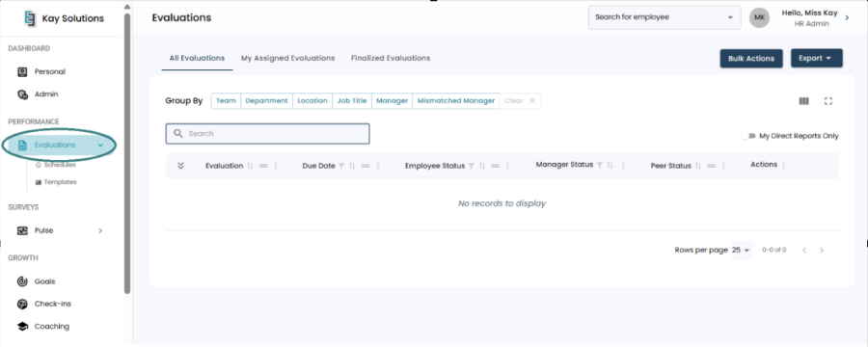Image resolution: width=868 pixels, height=347 pixels.
Task: Click the MK user avatar
Action: (x=760, y=17)
